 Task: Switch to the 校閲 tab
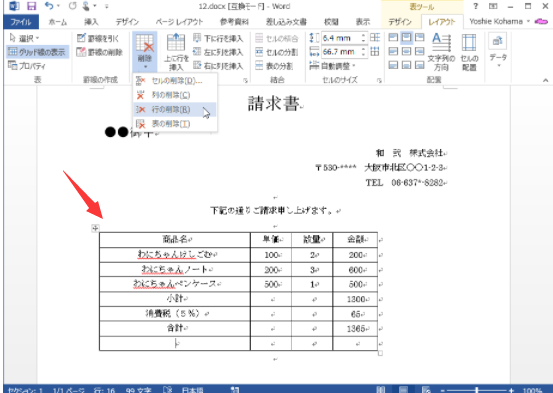[331, 22]
